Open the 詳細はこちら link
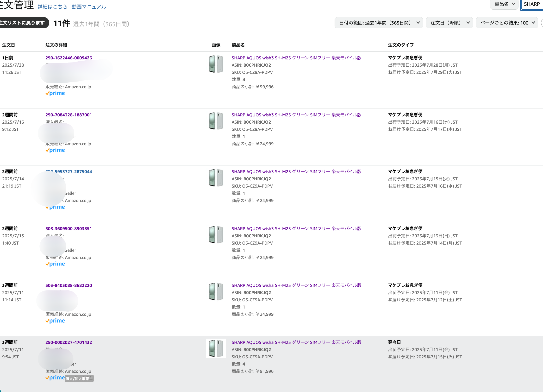Viewport: 543px width, 392px height. tap(52, 7)
